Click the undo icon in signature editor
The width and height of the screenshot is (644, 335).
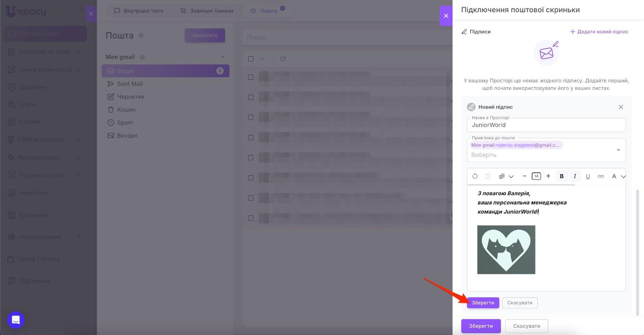[x=475, y=176]
